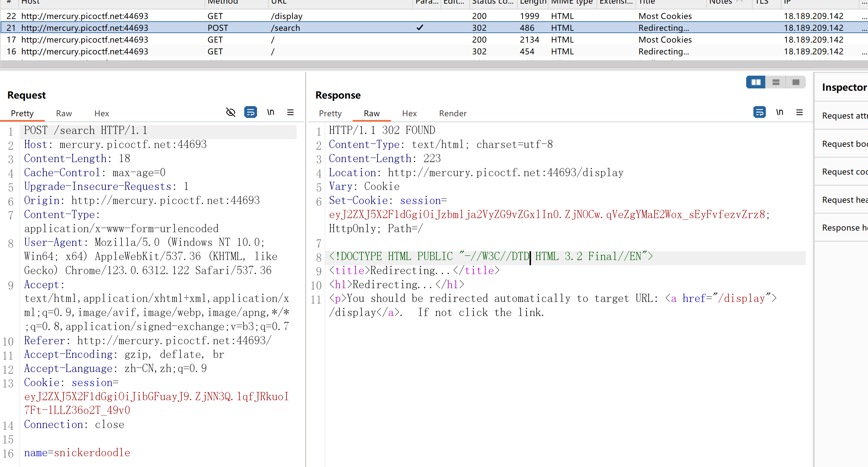Click the Accept-Encoding header in request
Viewport: 868px width, 467px height.
click(124, 354)
